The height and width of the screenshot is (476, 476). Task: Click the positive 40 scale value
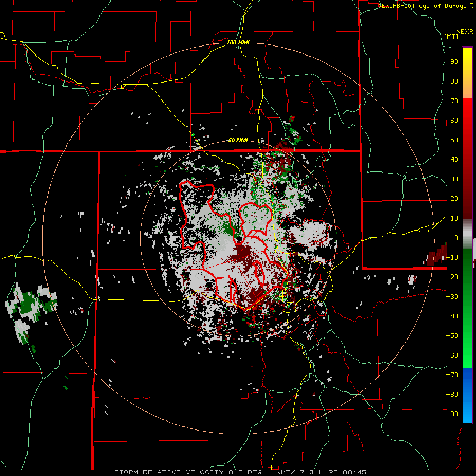[x=454, y=159]
